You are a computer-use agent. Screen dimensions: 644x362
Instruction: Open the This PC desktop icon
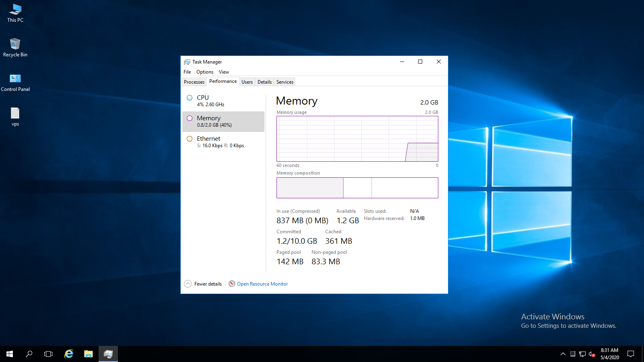15,13
